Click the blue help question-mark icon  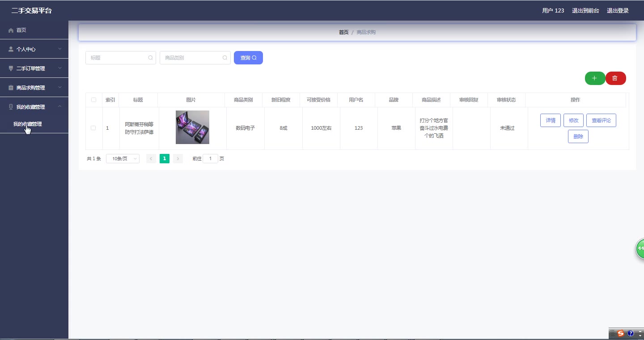coord(631,333)
